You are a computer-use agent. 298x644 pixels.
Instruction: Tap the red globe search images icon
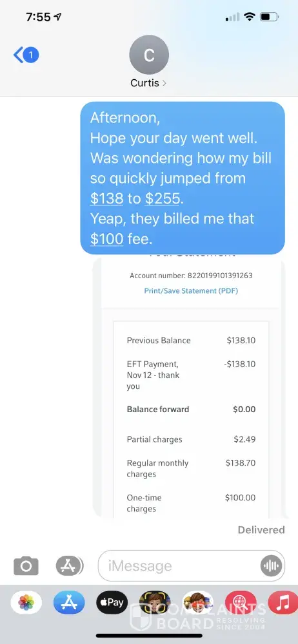241,603
